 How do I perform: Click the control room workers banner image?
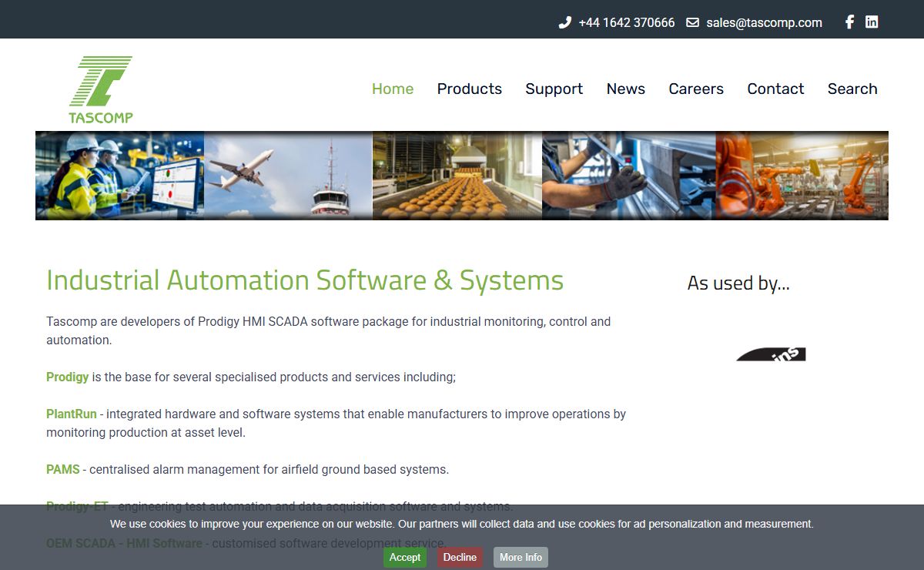click(x=120, y=176)
